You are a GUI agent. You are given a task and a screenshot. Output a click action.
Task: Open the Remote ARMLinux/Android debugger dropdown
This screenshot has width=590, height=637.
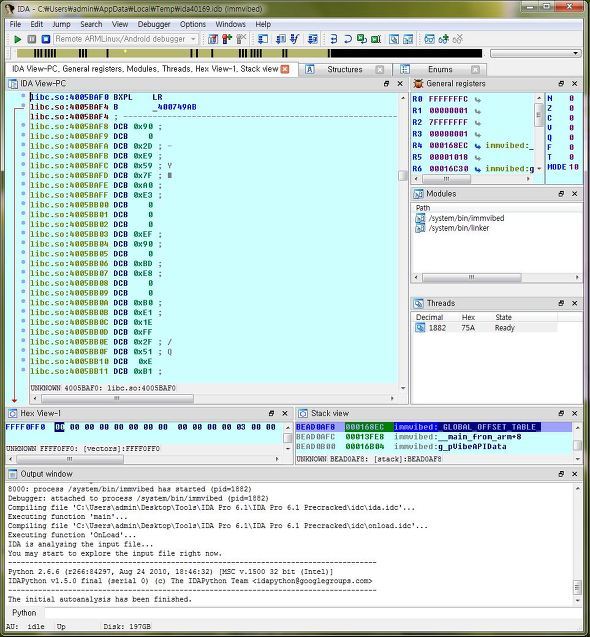pyautogui.click(x=193, y=39)
